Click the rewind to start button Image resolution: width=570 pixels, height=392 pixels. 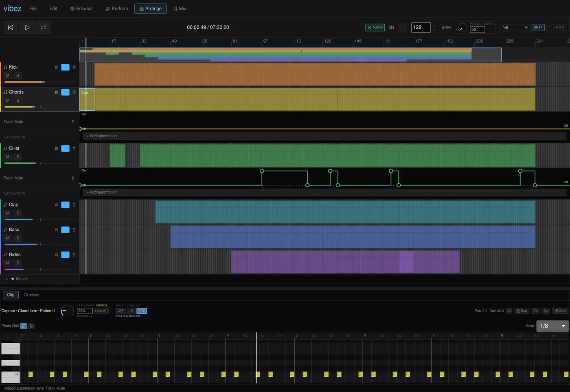click(11, 28)
